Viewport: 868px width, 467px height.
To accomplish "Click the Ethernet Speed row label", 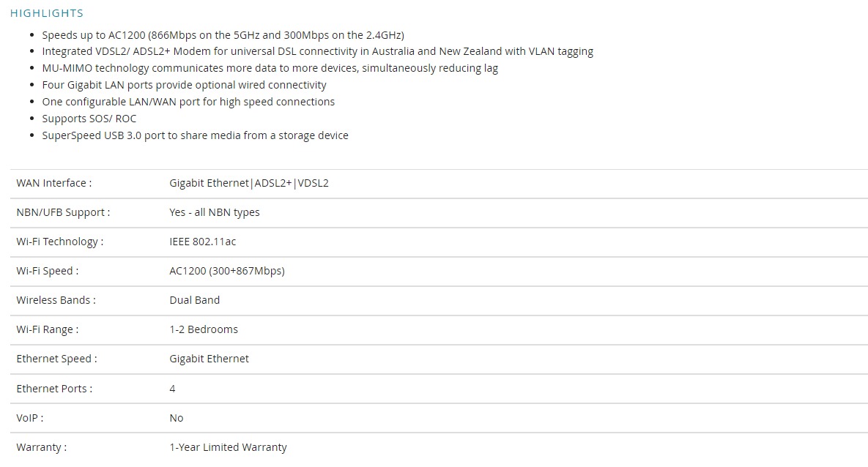I will pos(56,359).
